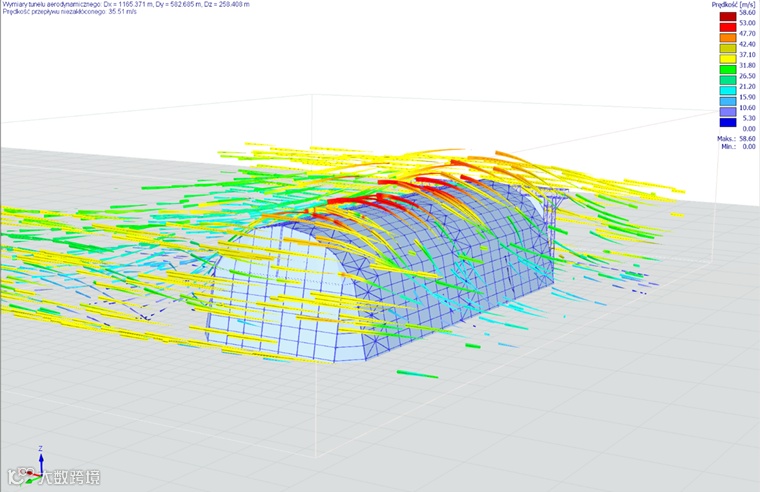
Task: Click the bright red 53.00 legend swatch
Action: [x=728, y=27]
